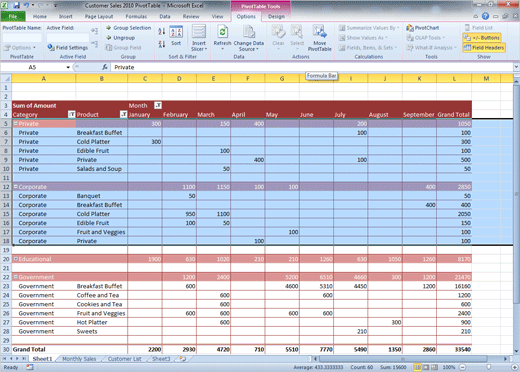
Task: Click Group Selection
Action: (128, 28)
